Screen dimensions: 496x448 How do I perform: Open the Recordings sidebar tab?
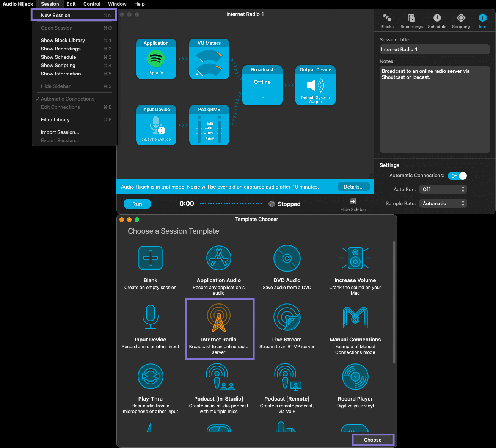coord(411,21)
